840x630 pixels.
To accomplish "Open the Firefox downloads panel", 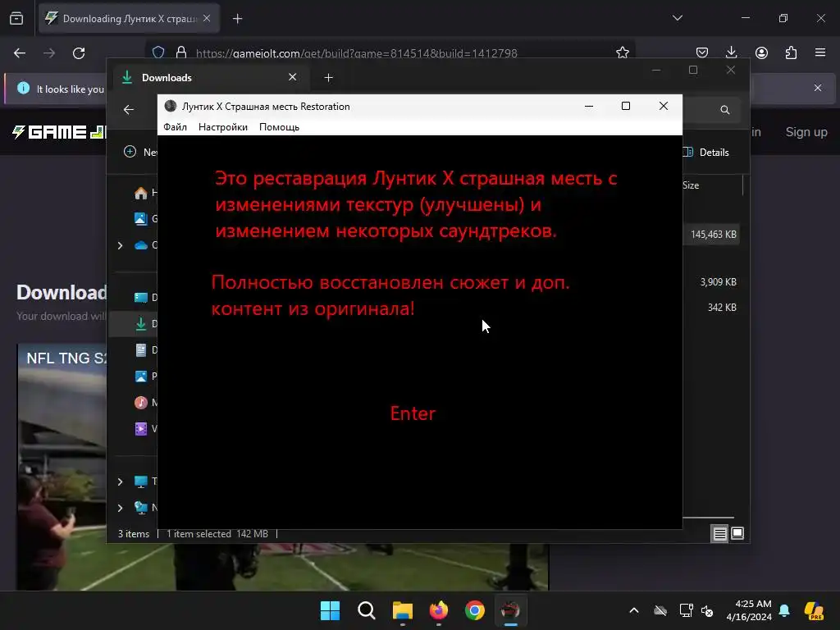I will click(731, 52).
